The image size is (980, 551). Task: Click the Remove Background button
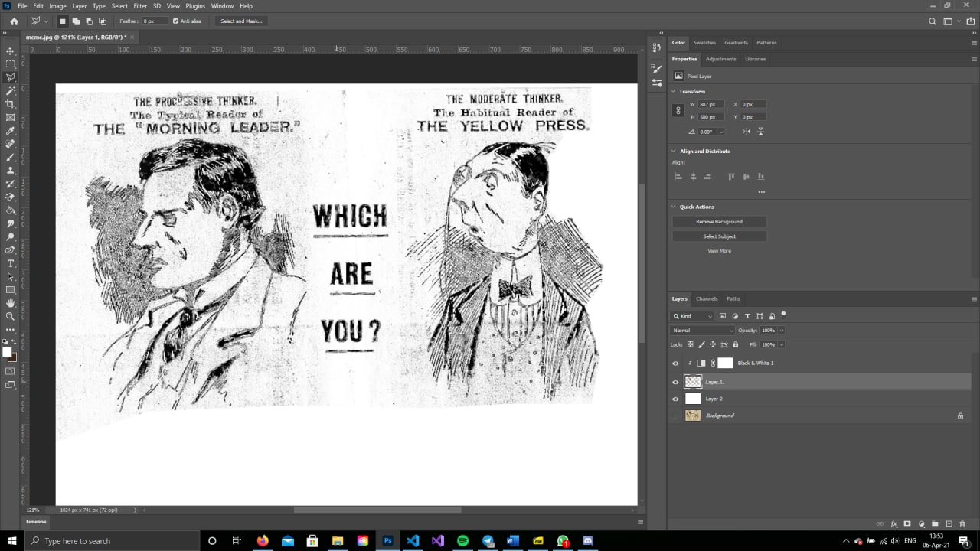point(719,222)
